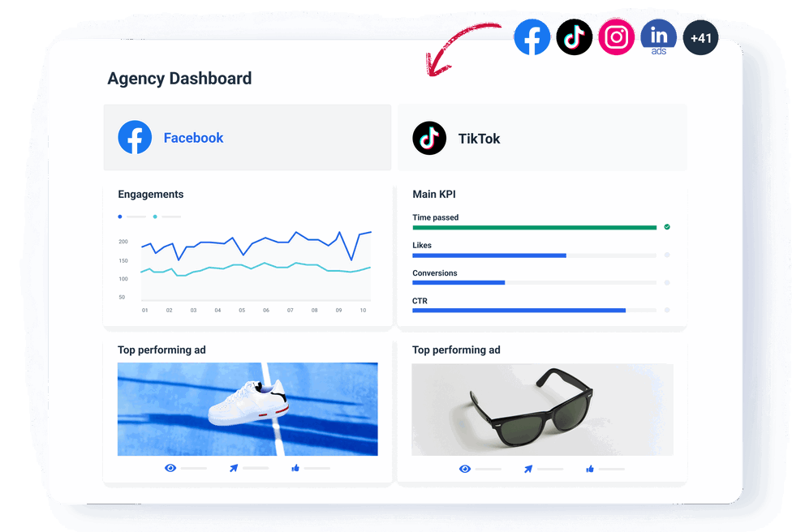This screenshot has height=532, width=805.
Task: Click the Facebook logo in the Facebook panel header
Action: click(135, 137)
